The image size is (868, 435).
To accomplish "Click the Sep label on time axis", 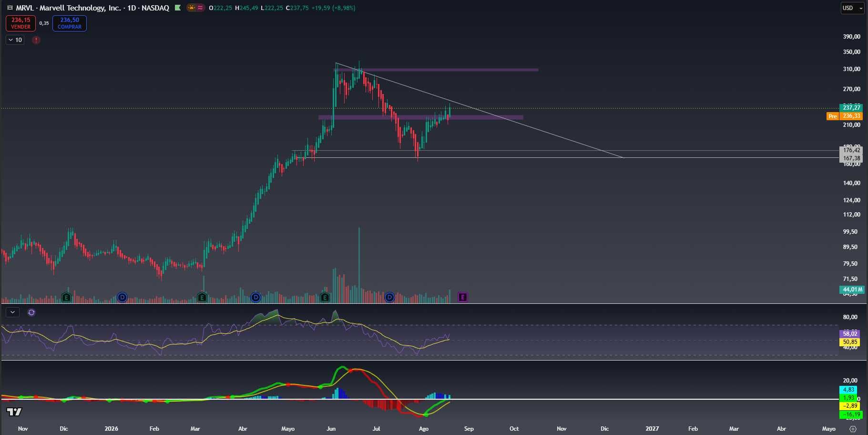I will point(469,429).
